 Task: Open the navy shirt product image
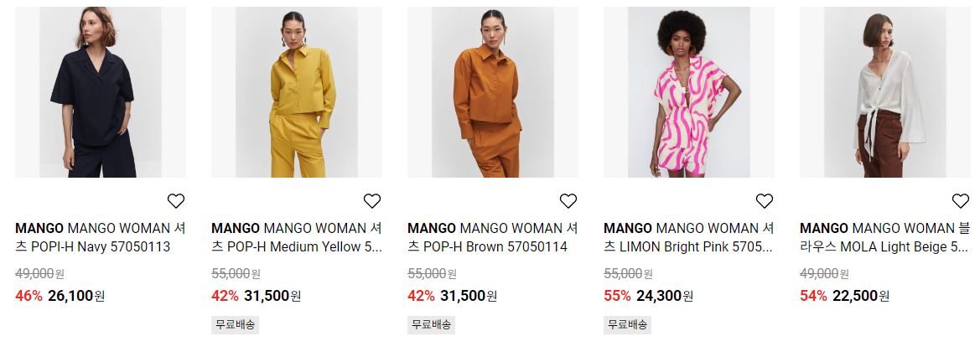(x=101, y=92)
